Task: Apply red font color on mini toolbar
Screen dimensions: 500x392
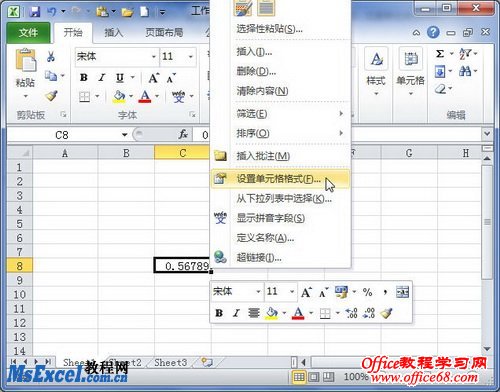Action: tap(298, 313)
